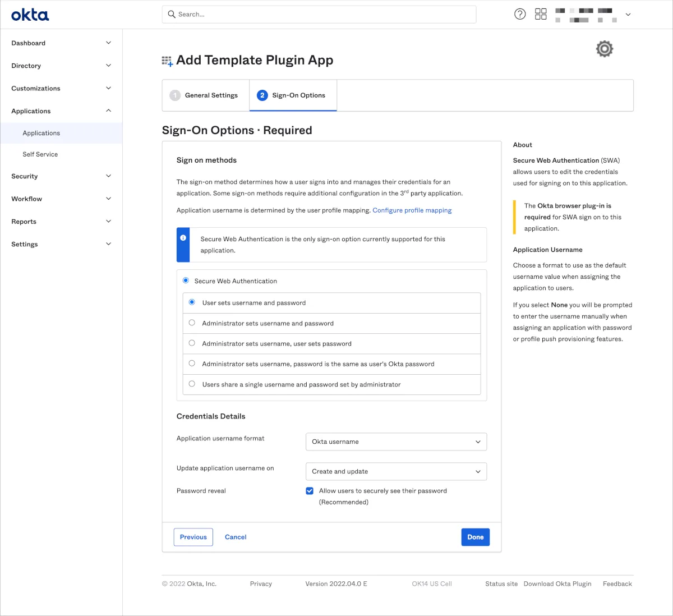Click the Previous button
The height and width of the screenshot is (616, 673).
tap(193, 537)
